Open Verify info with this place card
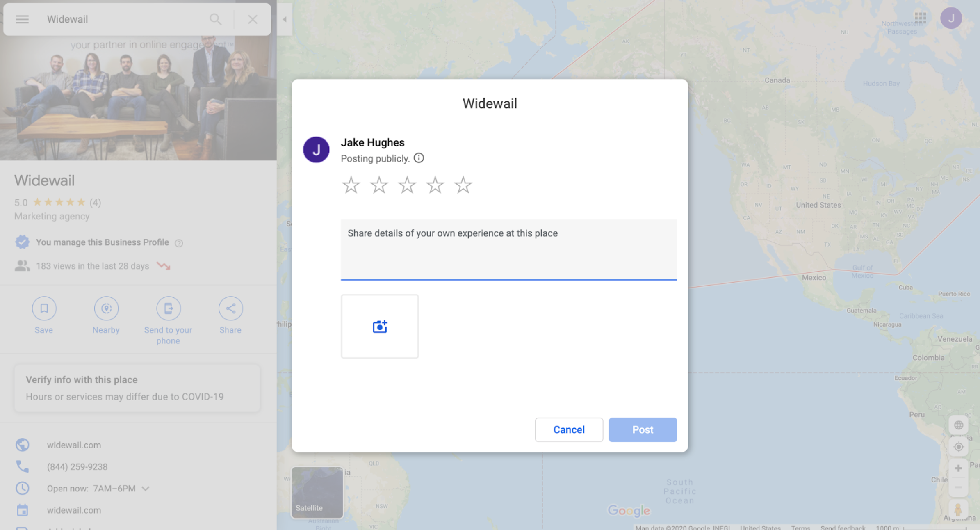This screenshot has width=980, height=530. 137,388
